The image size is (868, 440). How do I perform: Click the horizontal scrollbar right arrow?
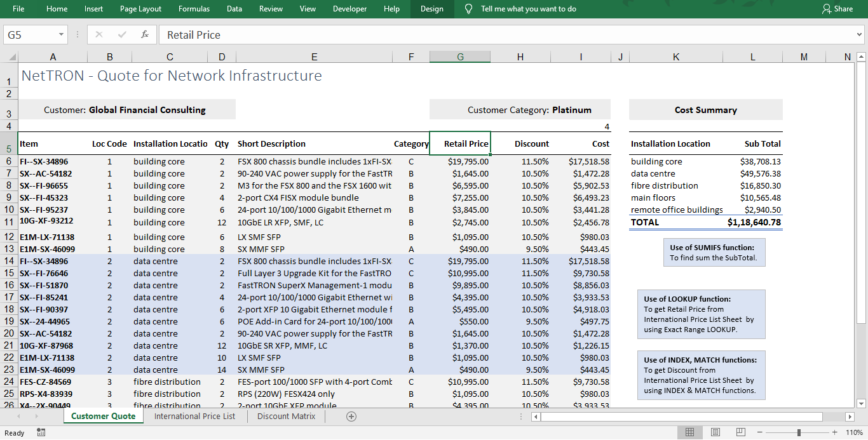850,417
